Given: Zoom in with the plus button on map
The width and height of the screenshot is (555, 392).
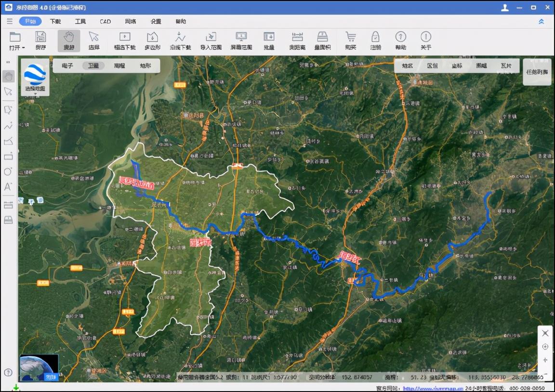Looking at the screenshot, I should [x=545, y=360].
